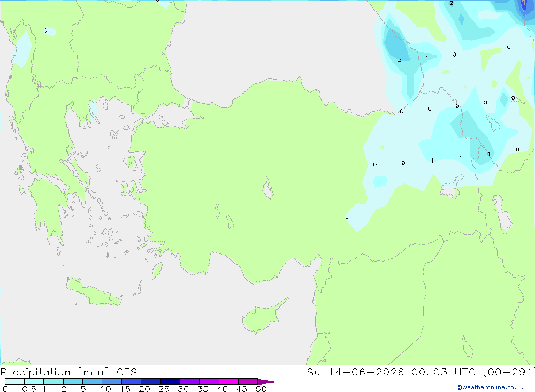Click the 45–50 mm legend color box
This screenshot has width=535, height=392.
248,381
